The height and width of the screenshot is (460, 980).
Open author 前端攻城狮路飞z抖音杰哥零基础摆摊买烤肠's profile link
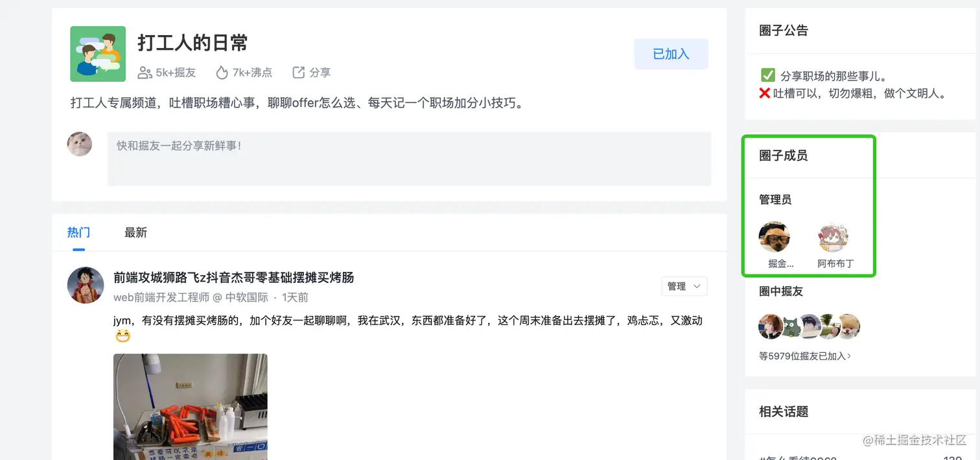pos(234,278)
